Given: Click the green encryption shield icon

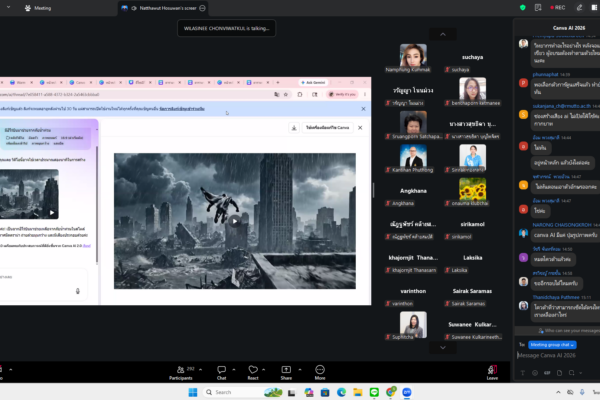Looking at the screenshot, I should point(522,8).
